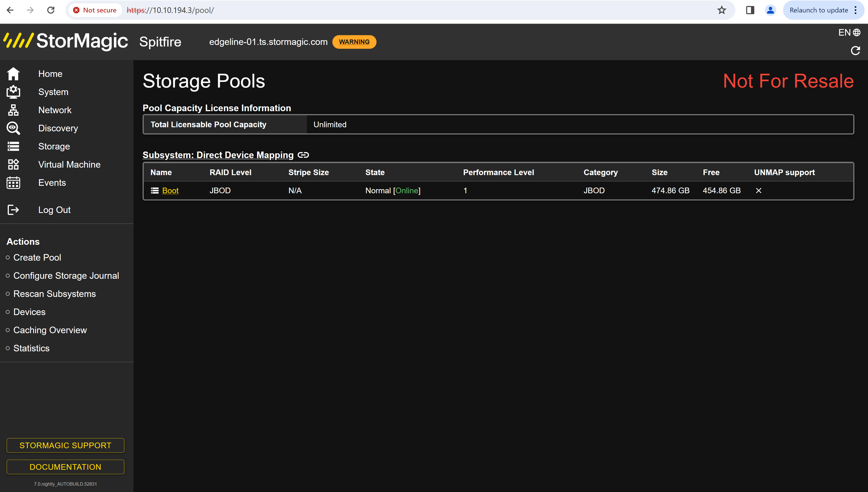Click the Relaunch to update button
This screenshot has width=868, height=492.
818,10
